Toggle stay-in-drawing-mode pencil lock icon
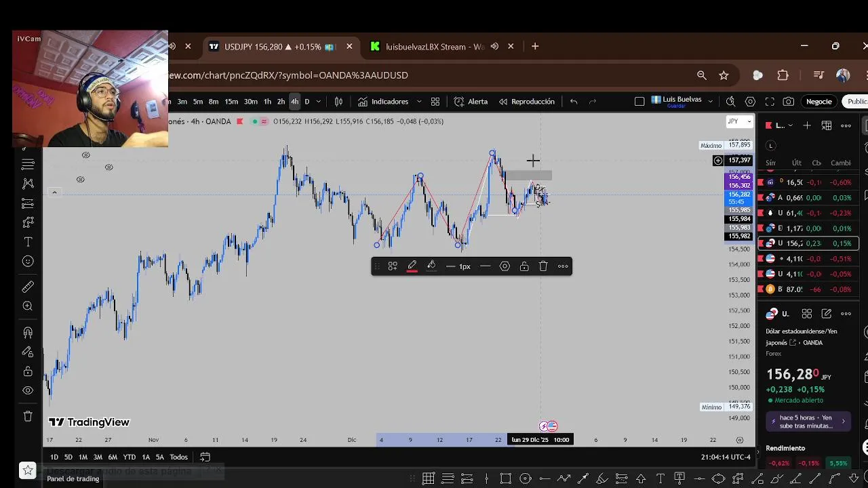 28,352
